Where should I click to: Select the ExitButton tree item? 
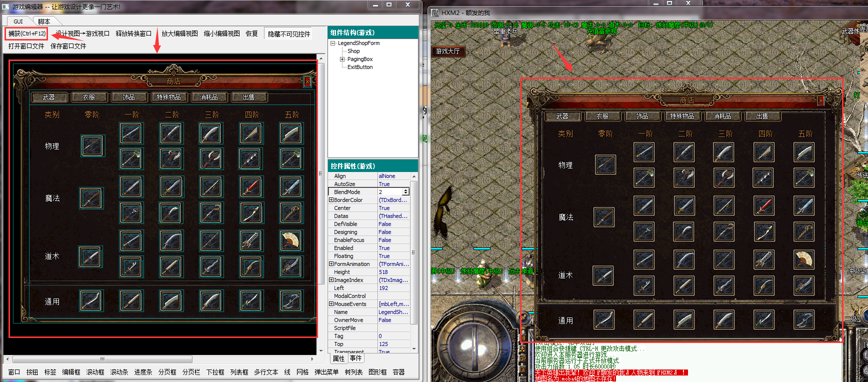(360, 67)
